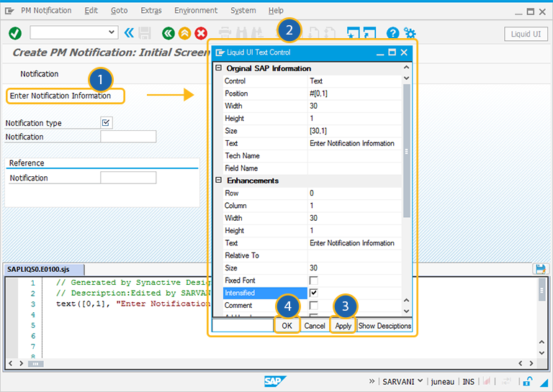Click the Create new session window icon
Viewport: 553px width, 392px height.
(x=353, y=33)
